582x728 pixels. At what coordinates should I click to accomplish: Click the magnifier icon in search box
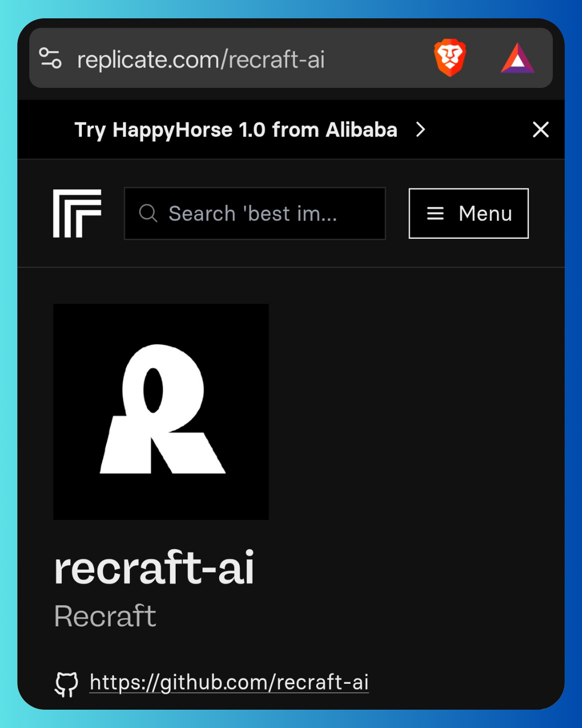coord(148,214)
